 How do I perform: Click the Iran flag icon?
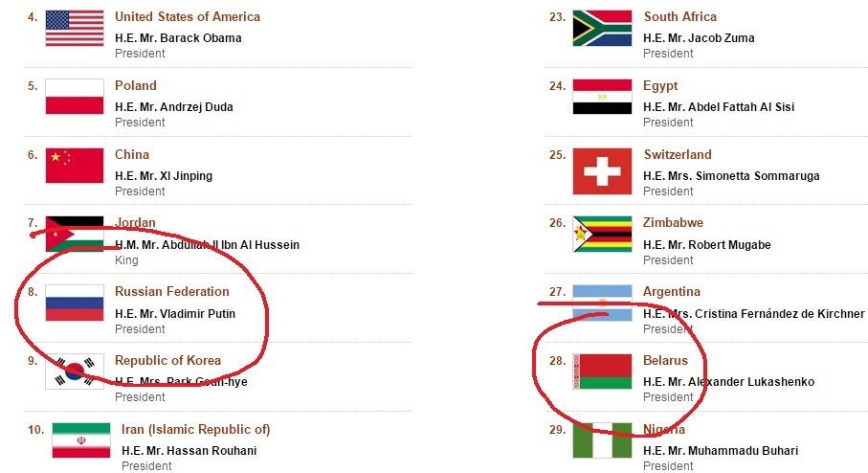click(x=80, y=440)
